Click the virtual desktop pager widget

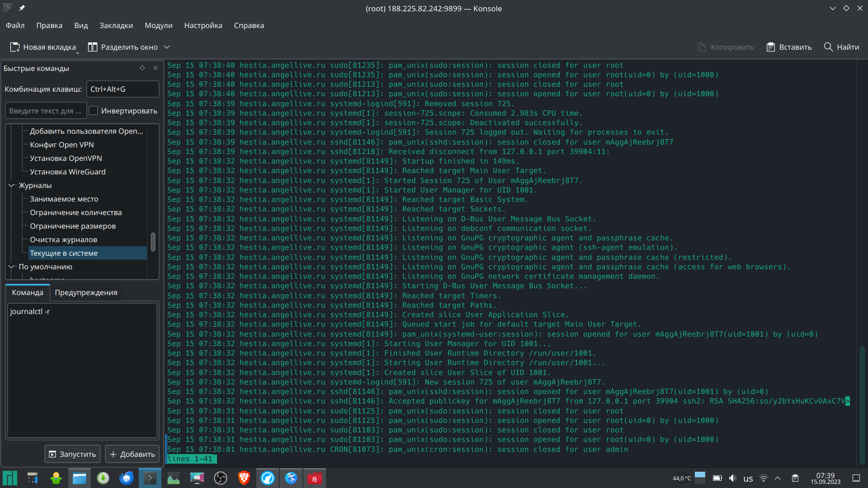coord(700,478)
